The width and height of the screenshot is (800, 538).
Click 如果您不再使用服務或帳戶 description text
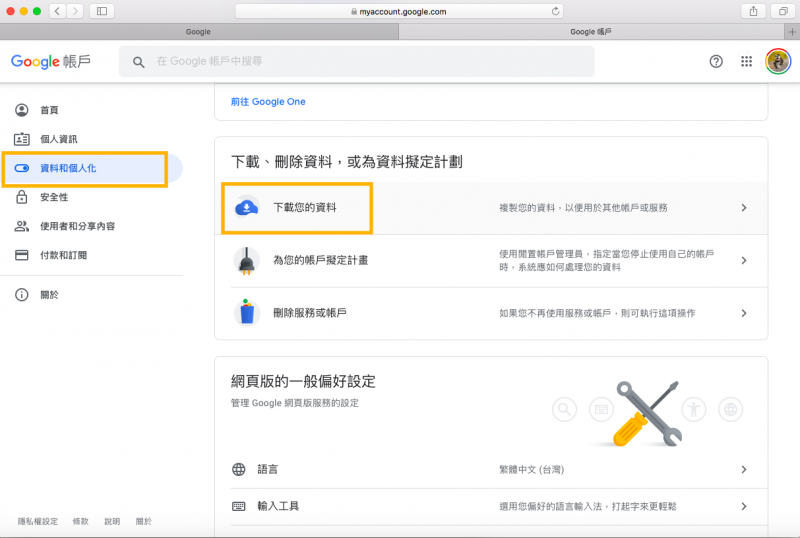click(x=597, y=313)
